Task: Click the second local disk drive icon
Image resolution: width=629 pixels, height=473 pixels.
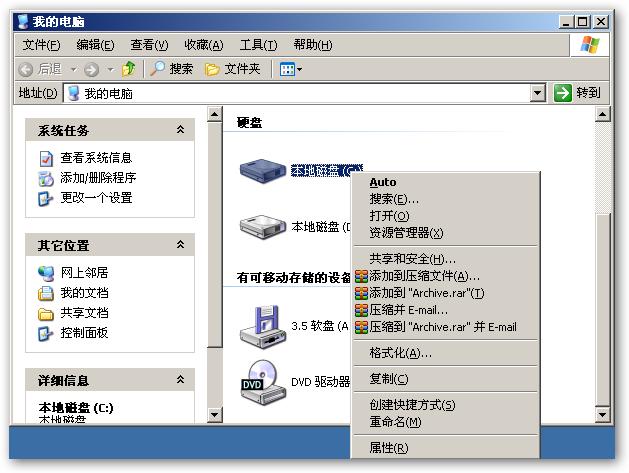Action: point(264,226)
